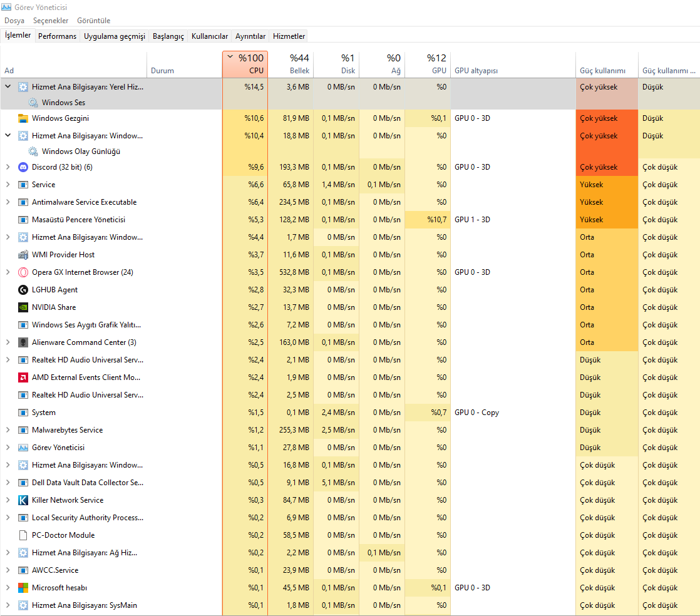Viewport: 700px width, 616px height.
Task: Expand the Discord (32 bit) process group
Action: (8, 167)
